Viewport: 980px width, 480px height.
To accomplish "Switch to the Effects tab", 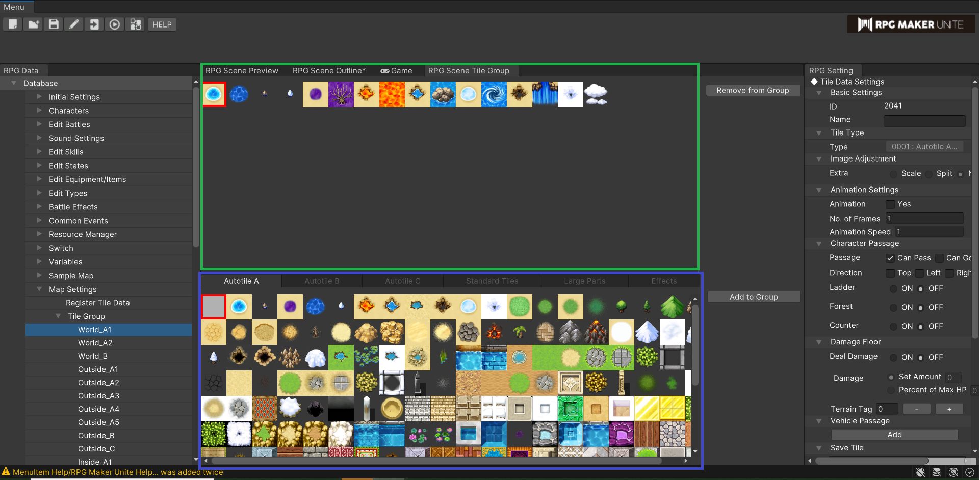I will pyautogui.click(x=664, y=281).
